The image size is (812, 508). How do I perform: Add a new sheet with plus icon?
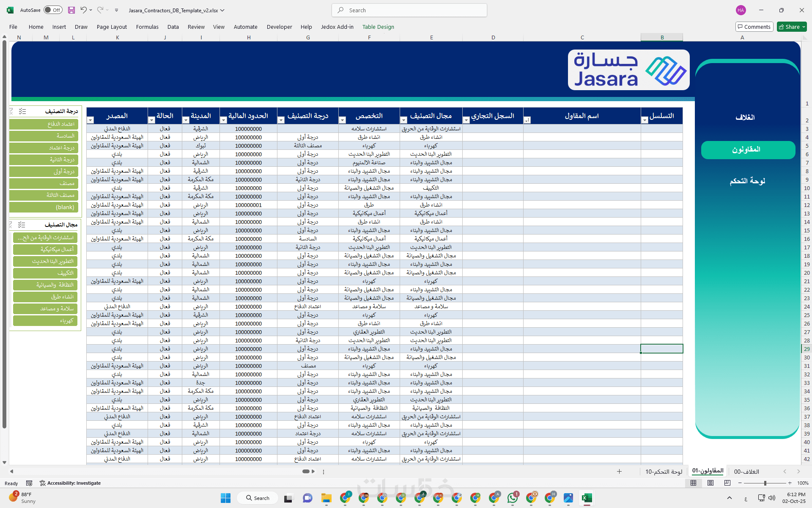coord(619,472)
